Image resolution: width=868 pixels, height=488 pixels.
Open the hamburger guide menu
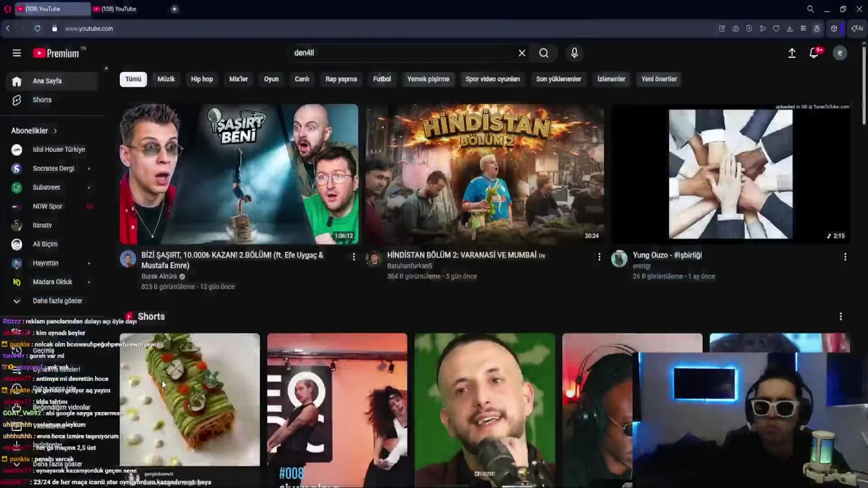[x=16, y=53]
